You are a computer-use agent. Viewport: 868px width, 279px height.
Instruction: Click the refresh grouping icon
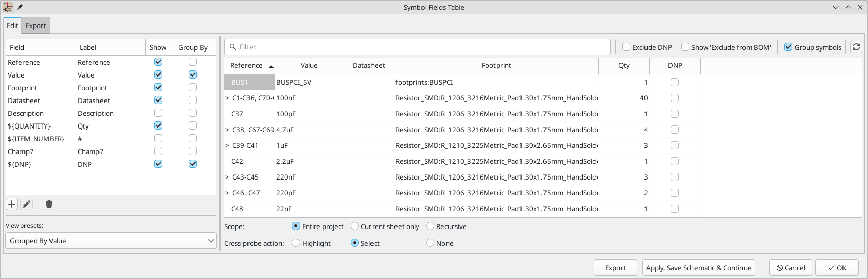pyautogui.click(x=856, y=47)
